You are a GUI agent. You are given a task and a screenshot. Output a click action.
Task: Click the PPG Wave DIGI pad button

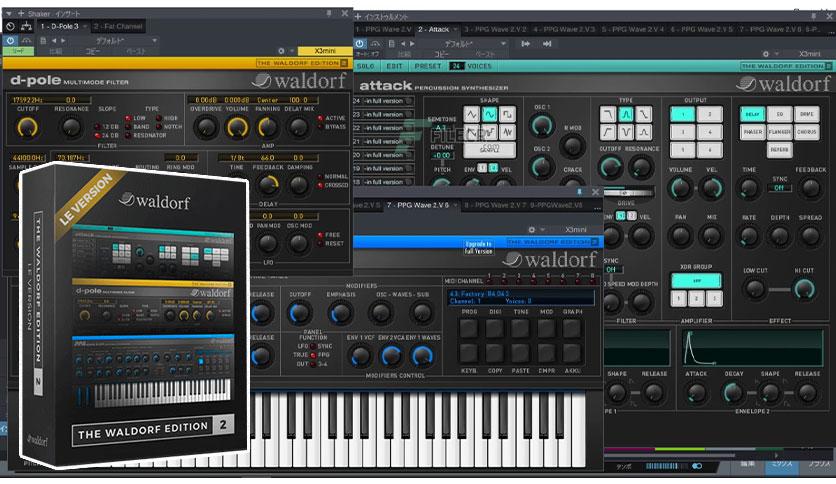(494, 328)
